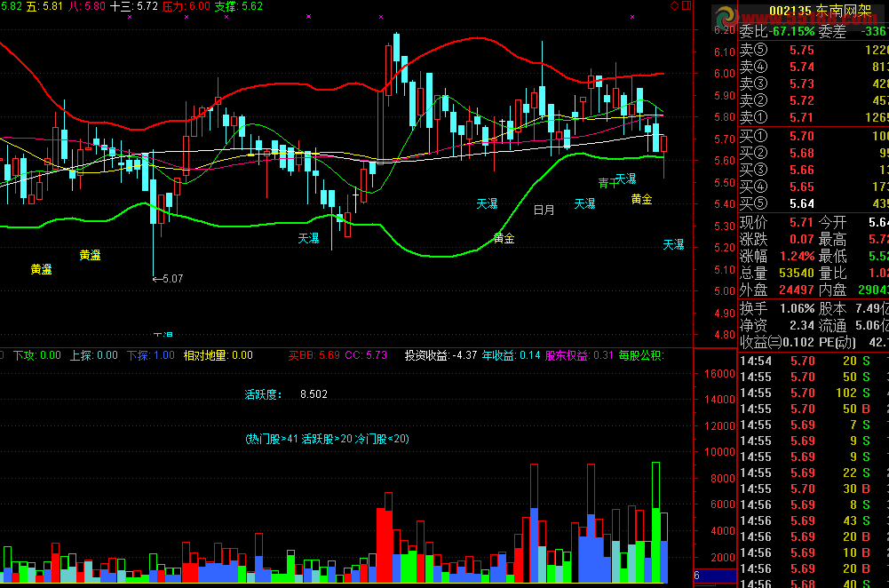Screen dimensions: 889x588
Task: Click the 相对地量: 0.00 indicator value
Action: tap(218, 355)
